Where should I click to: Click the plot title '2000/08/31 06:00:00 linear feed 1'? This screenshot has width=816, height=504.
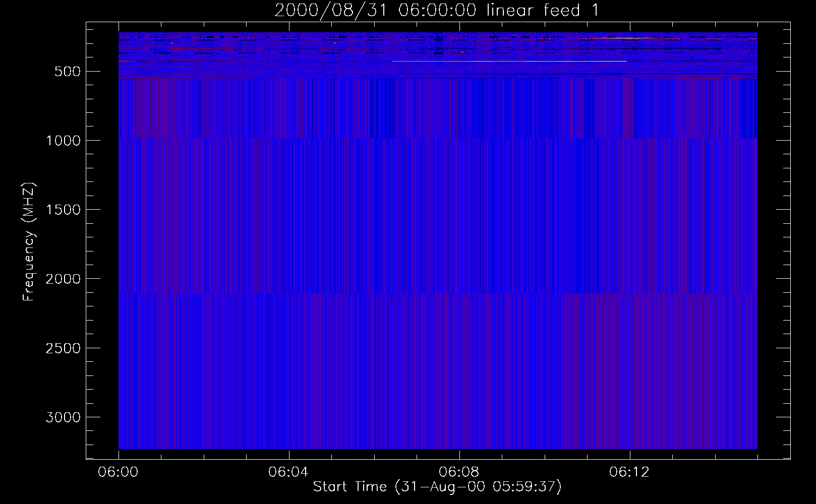tap(437, 10)
